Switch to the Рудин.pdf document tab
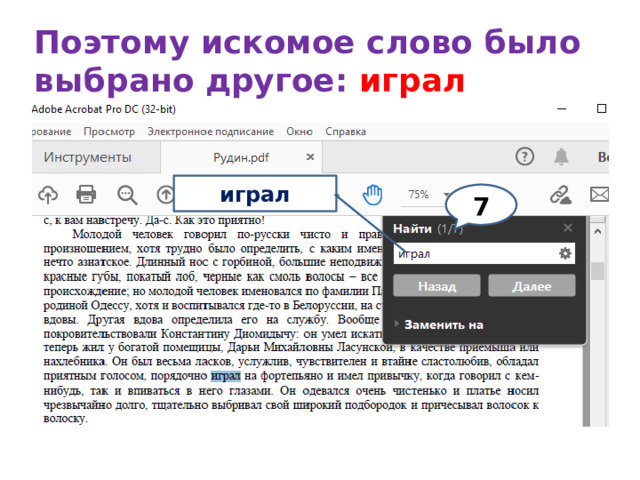 pos(241,158)
